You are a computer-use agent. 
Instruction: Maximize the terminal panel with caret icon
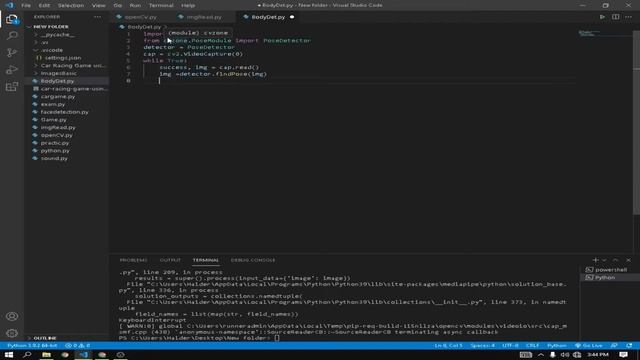(x=615, y=260)
